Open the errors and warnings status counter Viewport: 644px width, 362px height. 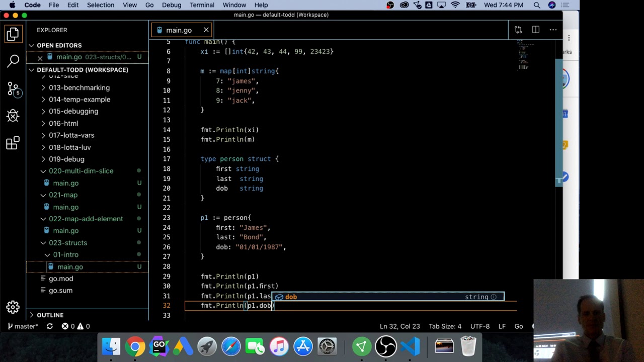click(75, 326)
